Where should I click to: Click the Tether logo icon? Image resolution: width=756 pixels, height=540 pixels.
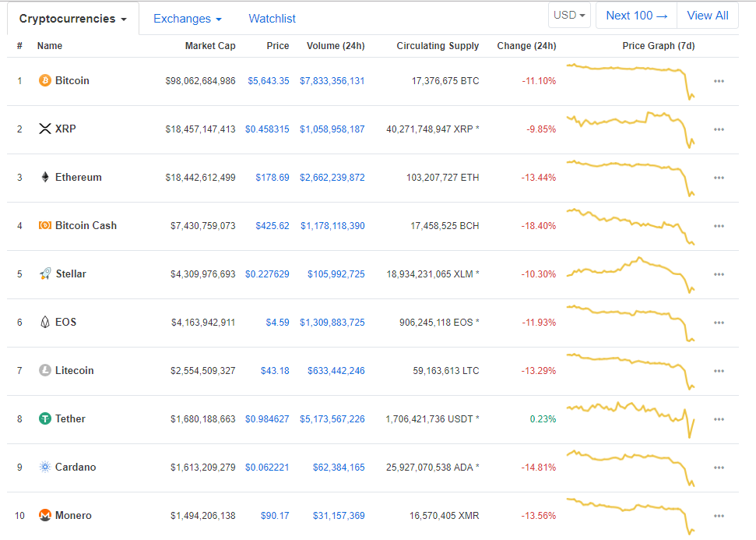click(45, 419)
